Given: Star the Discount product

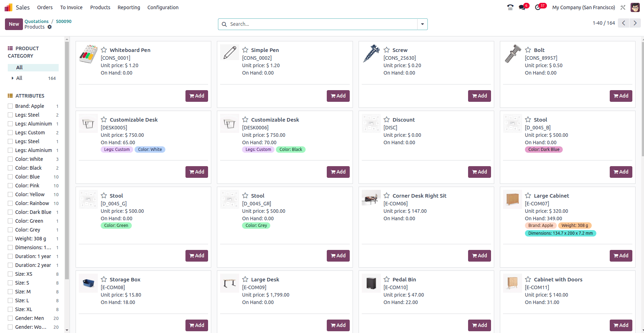Looking at the screenshot, I should 387,119.
